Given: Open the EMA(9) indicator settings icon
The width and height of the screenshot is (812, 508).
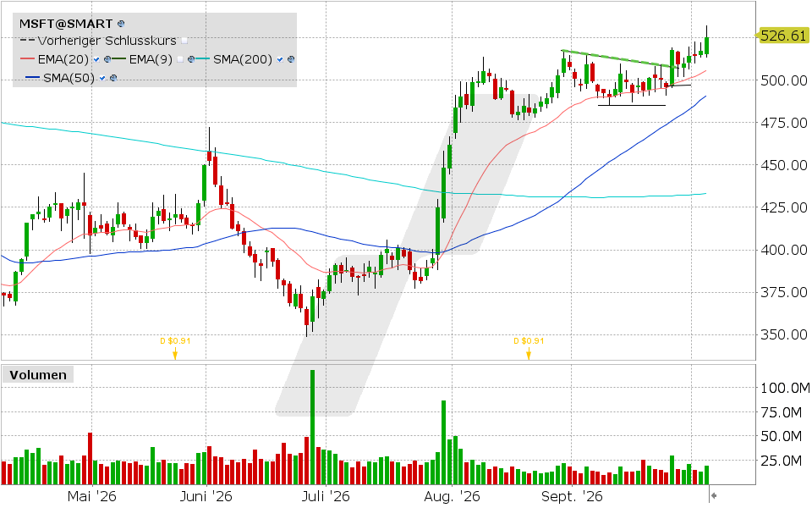Looking at the screenshot, I should click(x=191, y=59).
